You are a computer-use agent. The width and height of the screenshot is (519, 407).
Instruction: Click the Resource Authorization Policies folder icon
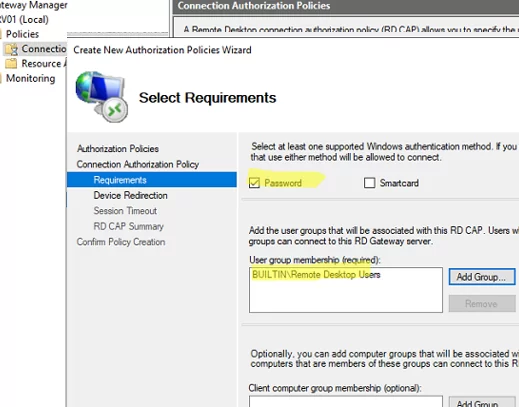11,63
